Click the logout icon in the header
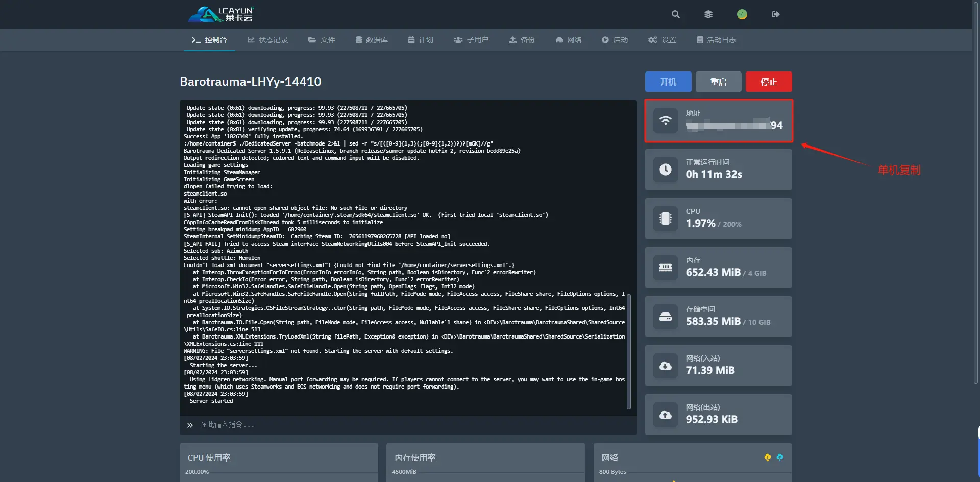 (x=775, y=14)
